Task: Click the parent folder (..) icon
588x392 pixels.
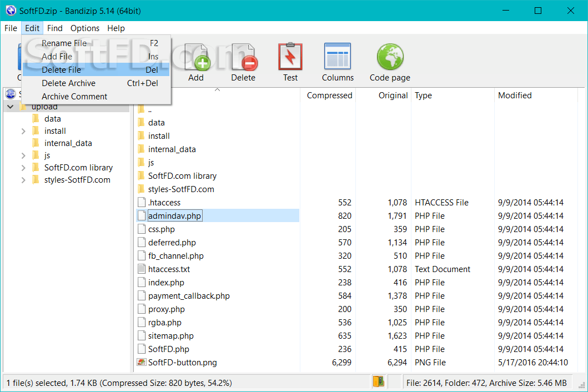Action: [142, 109]
